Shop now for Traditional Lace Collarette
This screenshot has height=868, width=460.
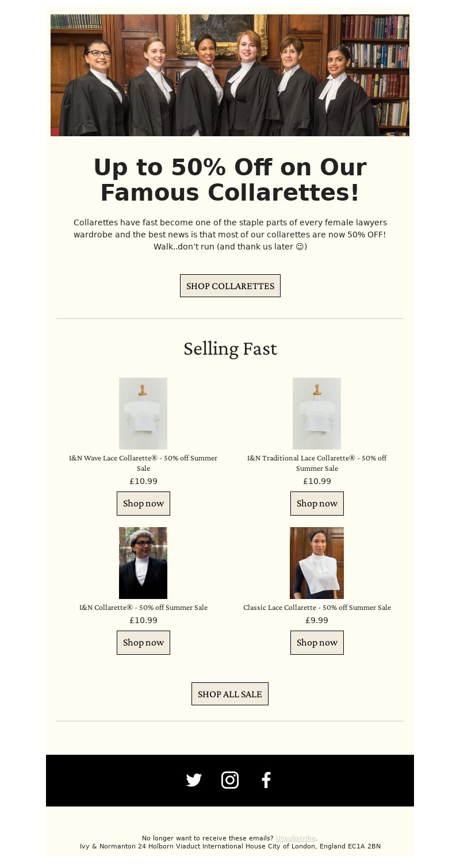point(317,504)
